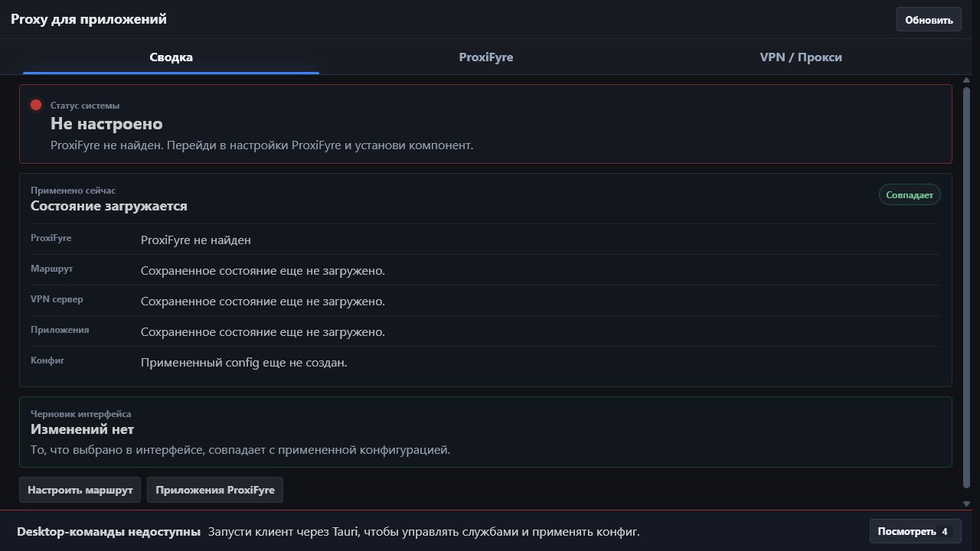Click the Настроить маршрут button
980x551 pixels.
click(80, 490)
